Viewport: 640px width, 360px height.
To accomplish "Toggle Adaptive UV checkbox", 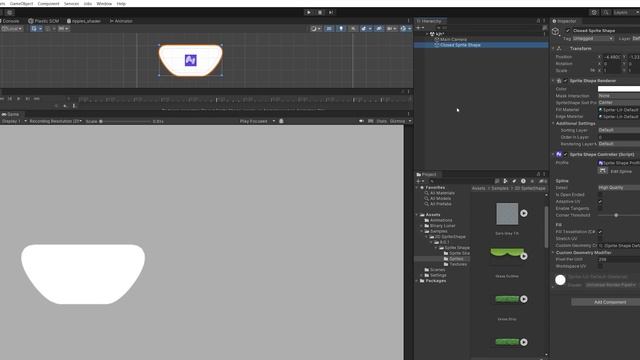I will 600,202.
